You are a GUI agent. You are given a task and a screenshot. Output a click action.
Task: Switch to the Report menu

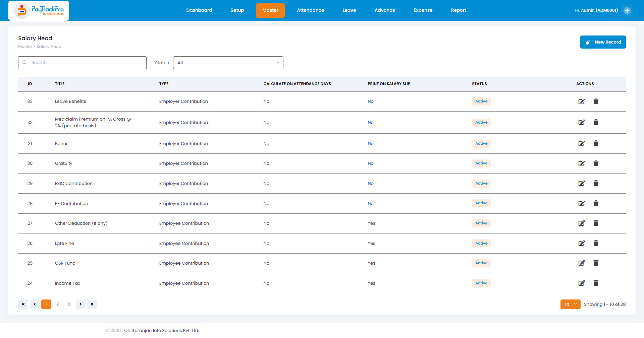459,10
